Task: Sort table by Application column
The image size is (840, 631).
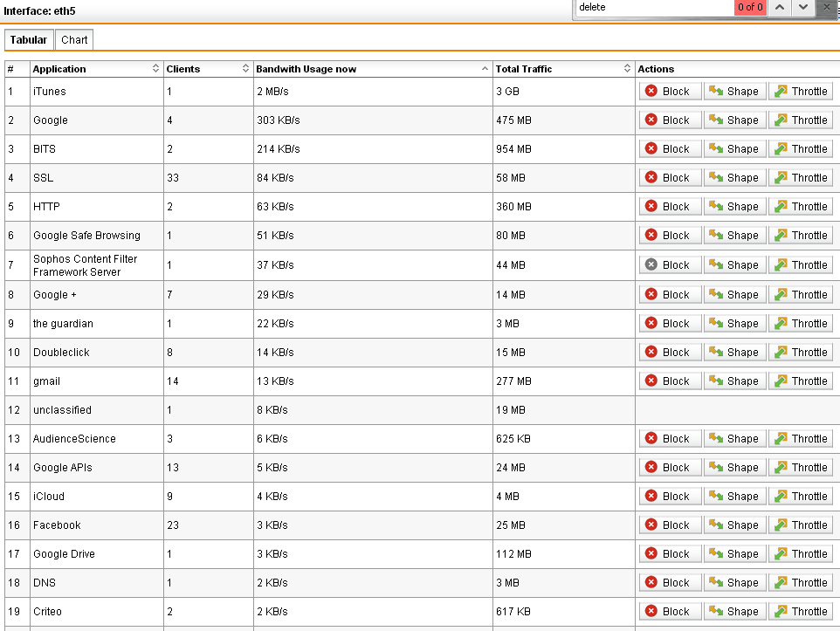Action: [x=96, y=69]
